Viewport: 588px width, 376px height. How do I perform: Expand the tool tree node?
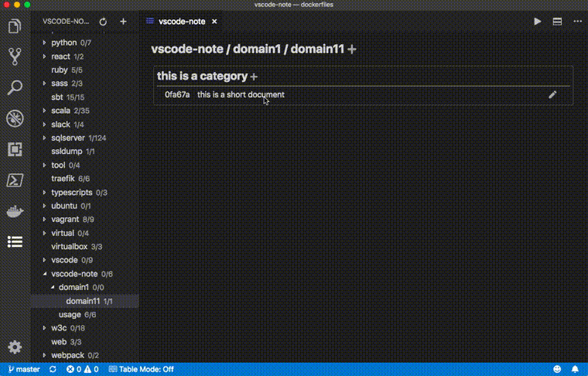tap(44, 165)
